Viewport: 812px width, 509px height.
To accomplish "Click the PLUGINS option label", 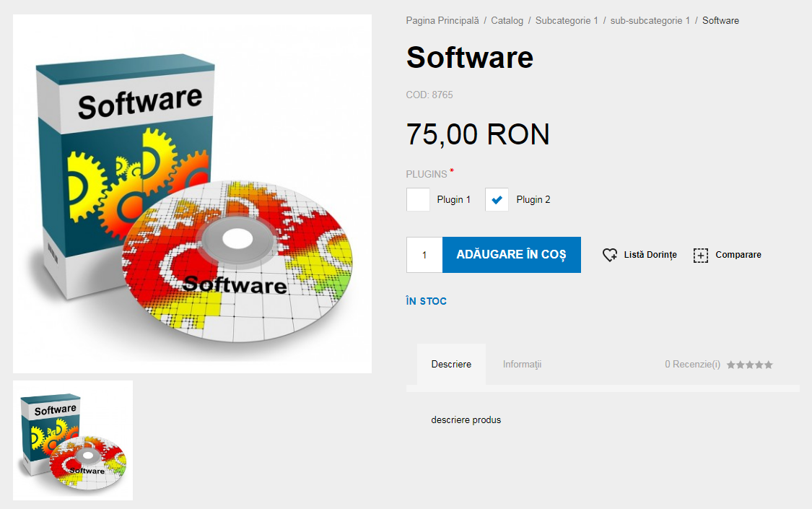I will coord(427,174).
